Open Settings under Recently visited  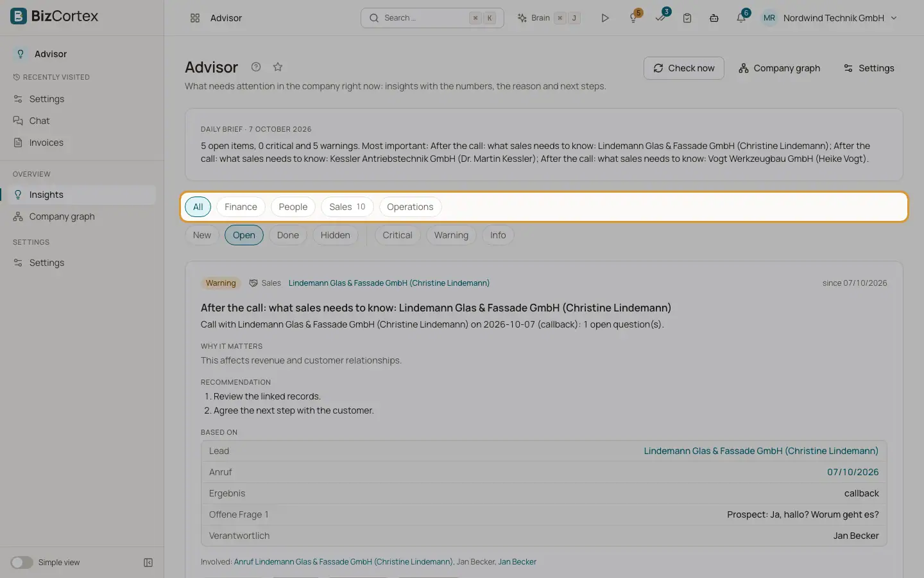coord(82,99)
